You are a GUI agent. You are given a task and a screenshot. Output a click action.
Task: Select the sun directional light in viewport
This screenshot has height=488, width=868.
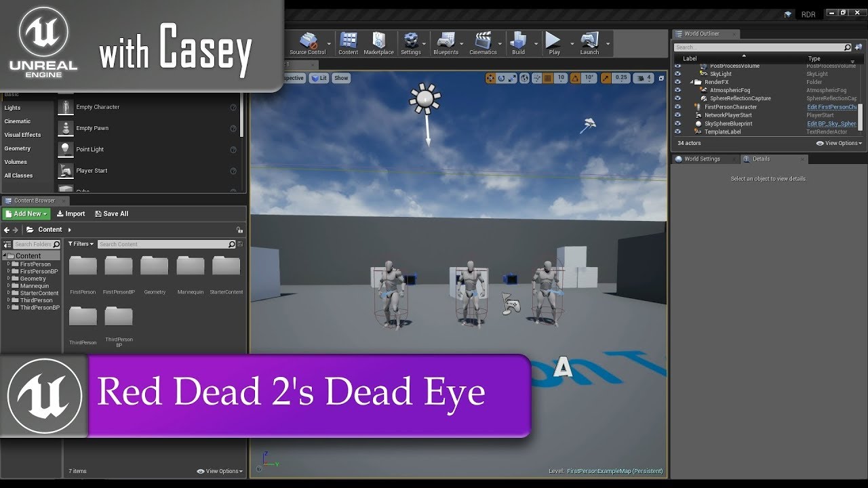pos(425,99)
